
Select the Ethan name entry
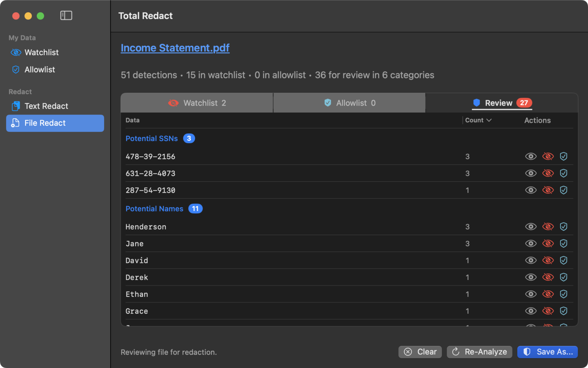(137, 294)
